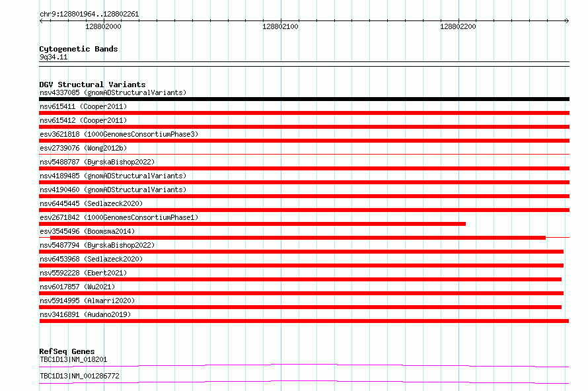
Task: Open variant nsv5914995 (Almarri2020) label
Action: [87, 301]
